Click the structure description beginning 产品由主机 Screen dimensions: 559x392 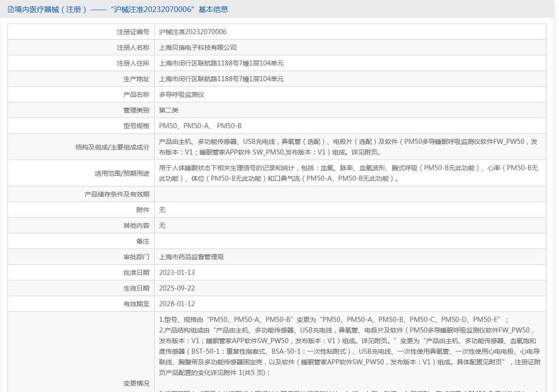click(349, 147)
